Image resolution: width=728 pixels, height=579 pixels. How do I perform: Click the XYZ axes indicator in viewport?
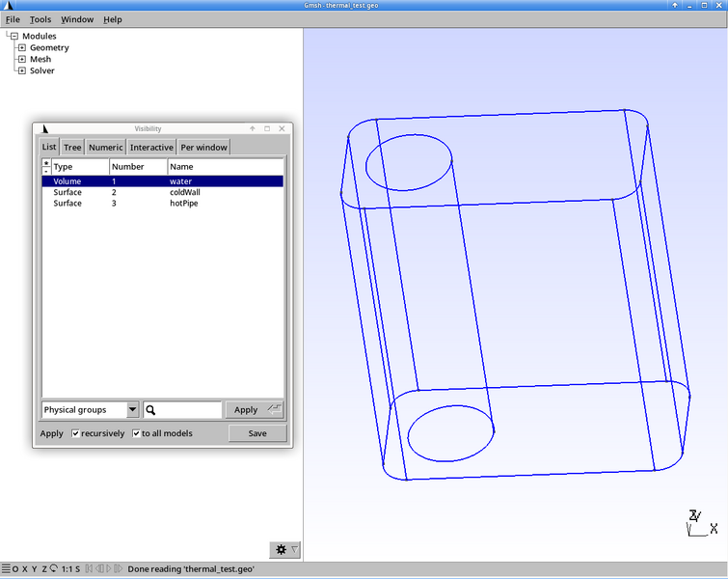pos(703,524)
